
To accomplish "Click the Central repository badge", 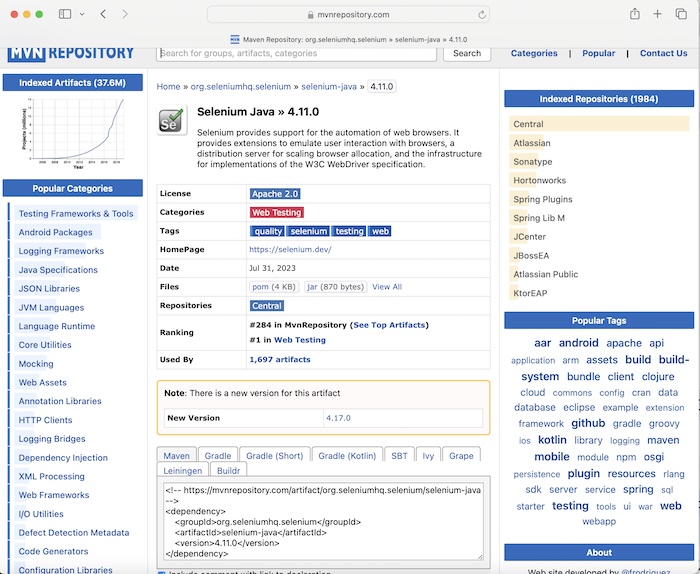I will [267, 306].
